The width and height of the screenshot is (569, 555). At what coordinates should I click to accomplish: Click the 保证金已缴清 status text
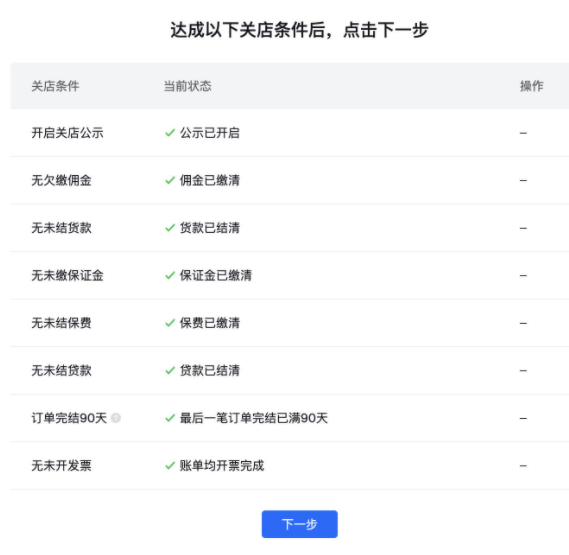216,276
